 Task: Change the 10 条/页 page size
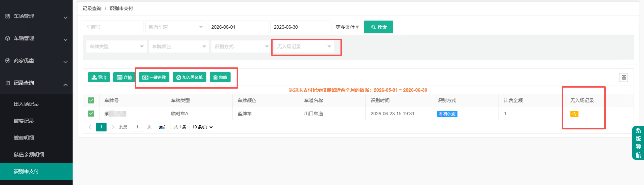tap(202, 127)
